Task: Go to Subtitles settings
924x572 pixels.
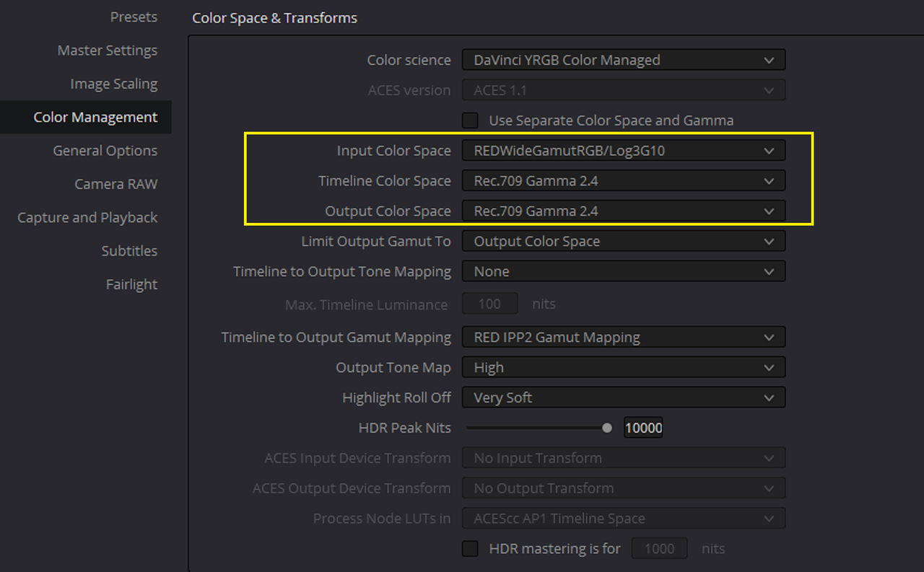Action: (129, 250)
